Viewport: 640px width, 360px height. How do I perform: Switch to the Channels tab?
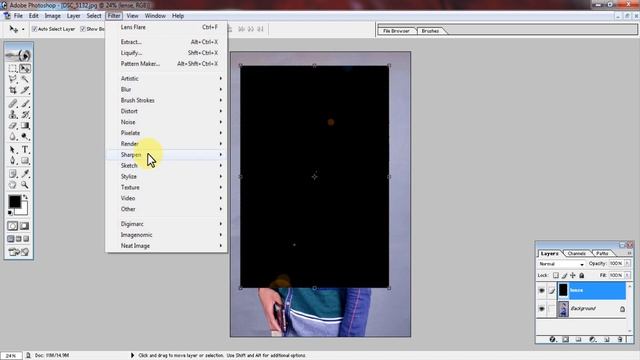click(576, 253)
